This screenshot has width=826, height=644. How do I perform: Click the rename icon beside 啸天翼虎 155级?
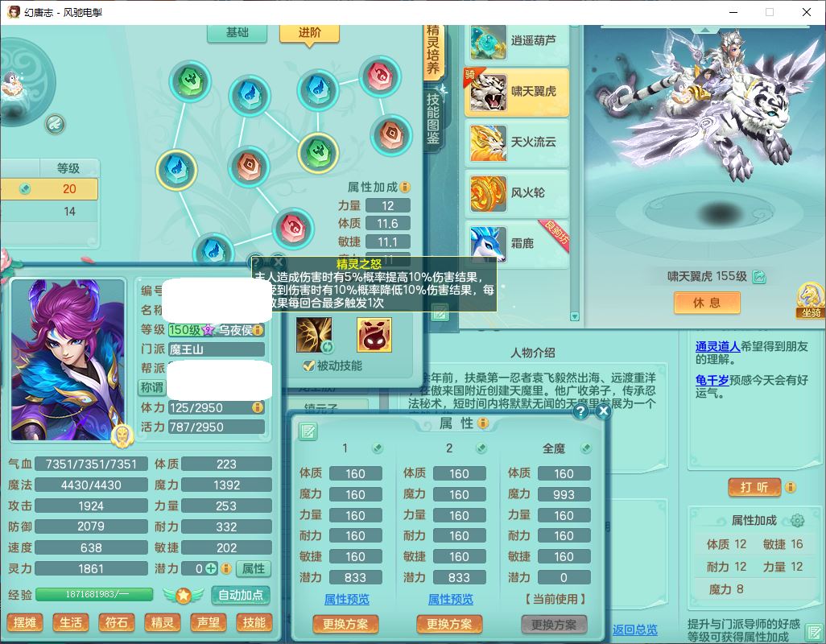[x=759, y=276]
